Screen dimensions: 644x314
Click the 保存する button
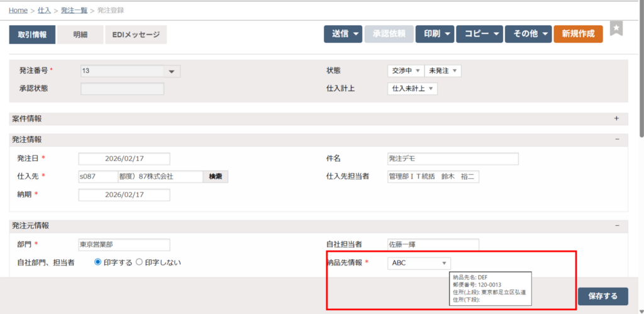coord(602,296)
